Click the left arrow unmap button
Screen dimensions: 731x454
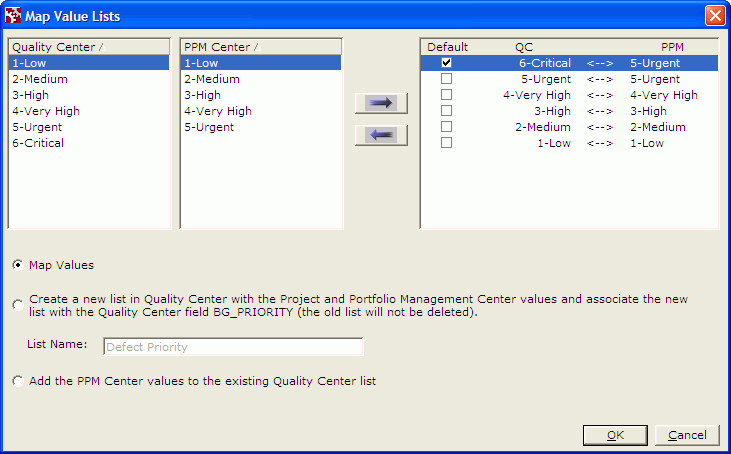381,135
